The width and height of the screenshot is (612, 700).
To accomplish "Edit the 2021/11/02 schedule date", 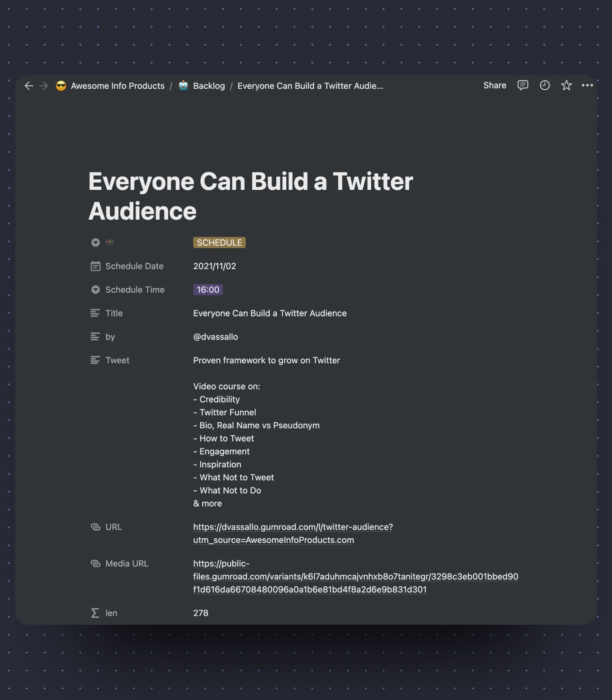I will tap(215, 266).
